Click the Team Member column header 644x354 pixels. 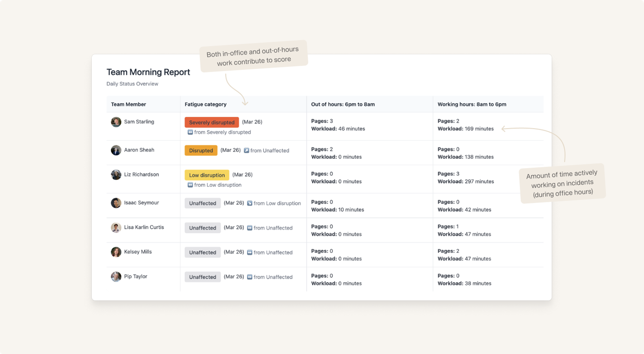(x=128, y=104)
